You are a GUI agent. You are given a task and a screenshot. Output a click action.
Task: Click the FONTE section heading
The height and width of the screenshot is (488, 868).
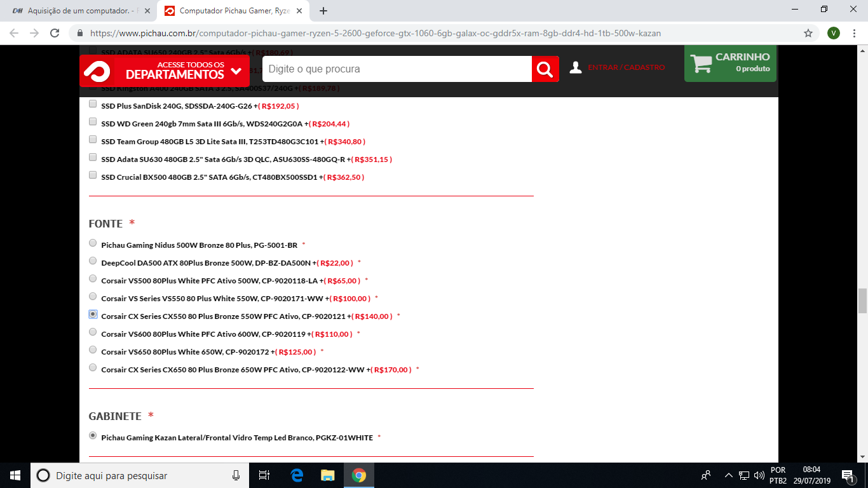pyautogui.click(x=105, y=224)
